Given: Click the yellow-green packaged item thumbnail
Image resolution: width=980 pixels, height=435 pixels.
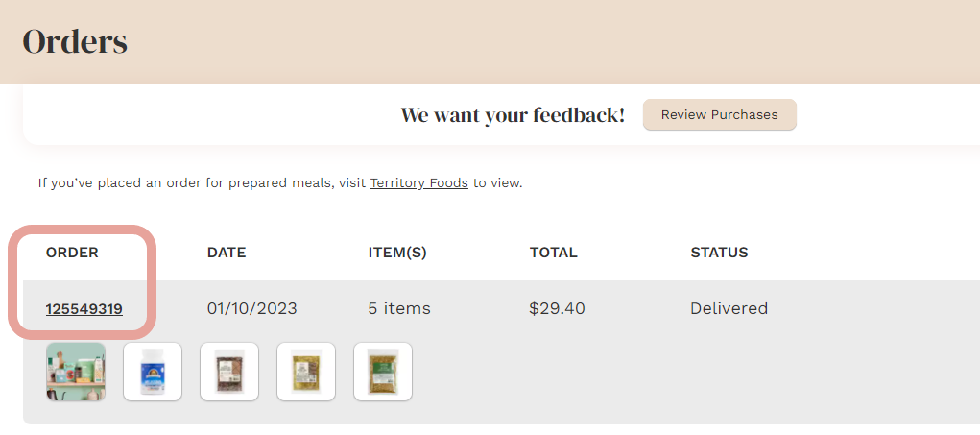Looking at the screenshot, I should tap(306, 372).
